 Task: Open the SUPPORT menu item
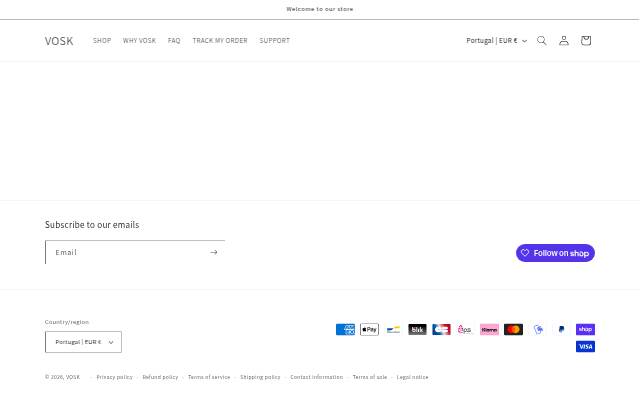coord(275,40)
